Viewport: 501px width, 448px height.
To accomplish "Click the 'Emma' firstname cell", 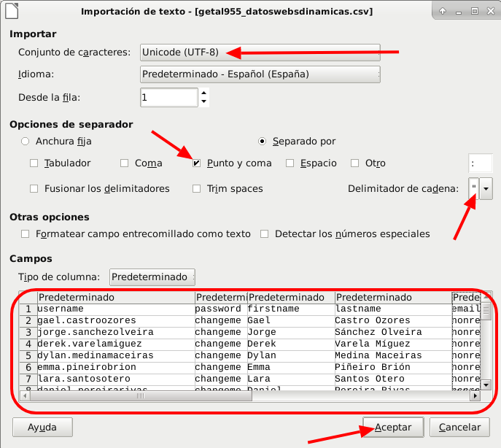I will pos(291,367).
